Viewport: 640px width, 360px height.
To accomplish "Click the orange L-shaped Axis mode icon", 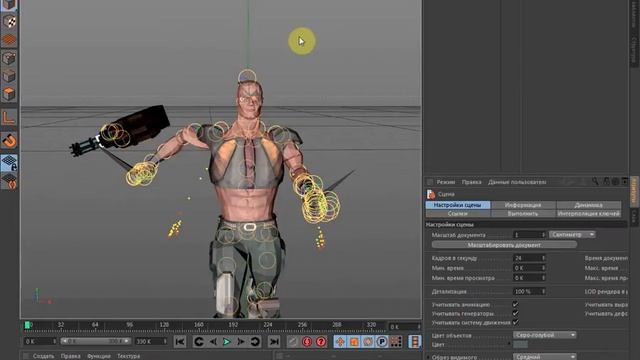I will [x=9, y=118].
